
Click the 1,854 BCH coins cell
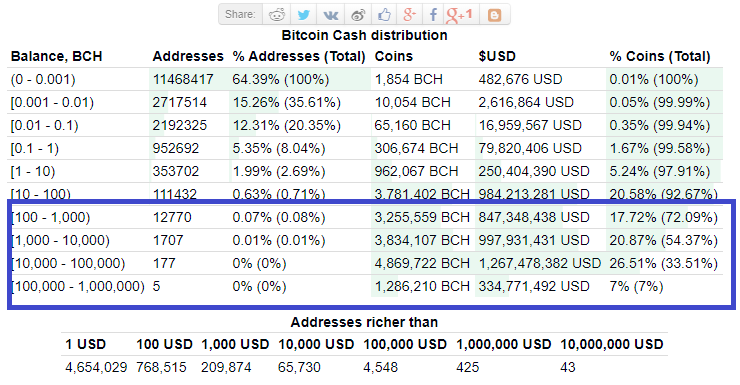tap(409, 79)
